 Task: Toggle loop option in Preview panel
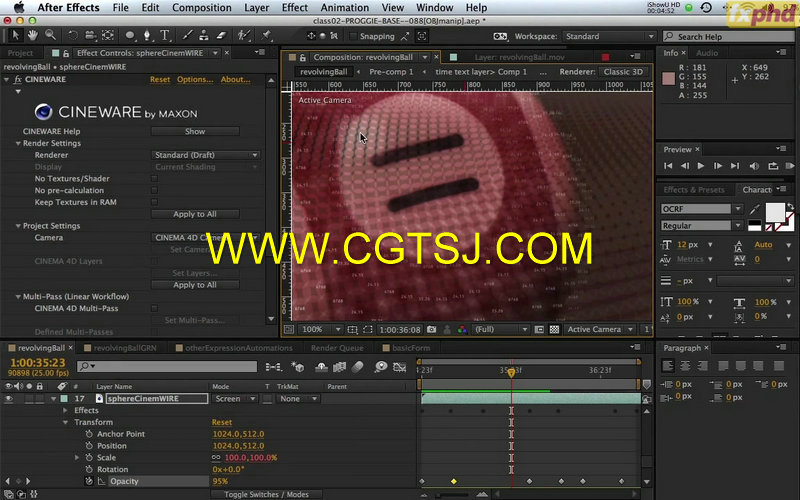pyautogui.click(x=773, y=166)
